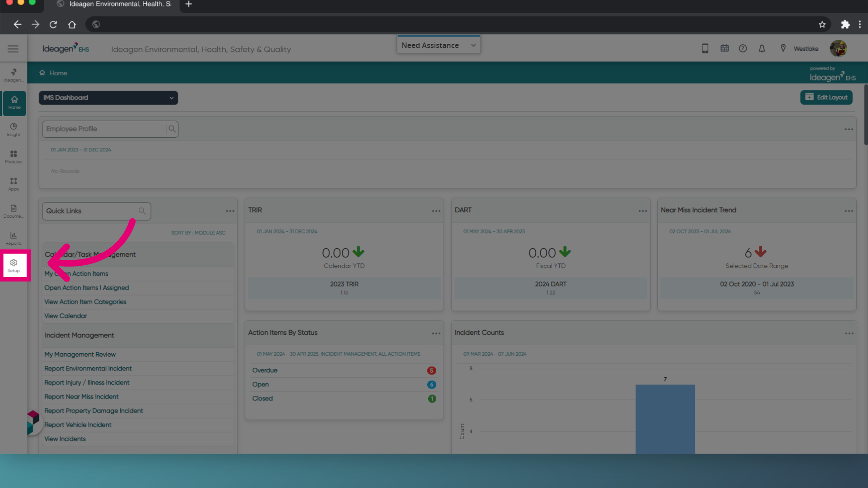Viewport: 868px width, 488px height.
Task: Open a new browser tab
Action: tap(189, 4)
